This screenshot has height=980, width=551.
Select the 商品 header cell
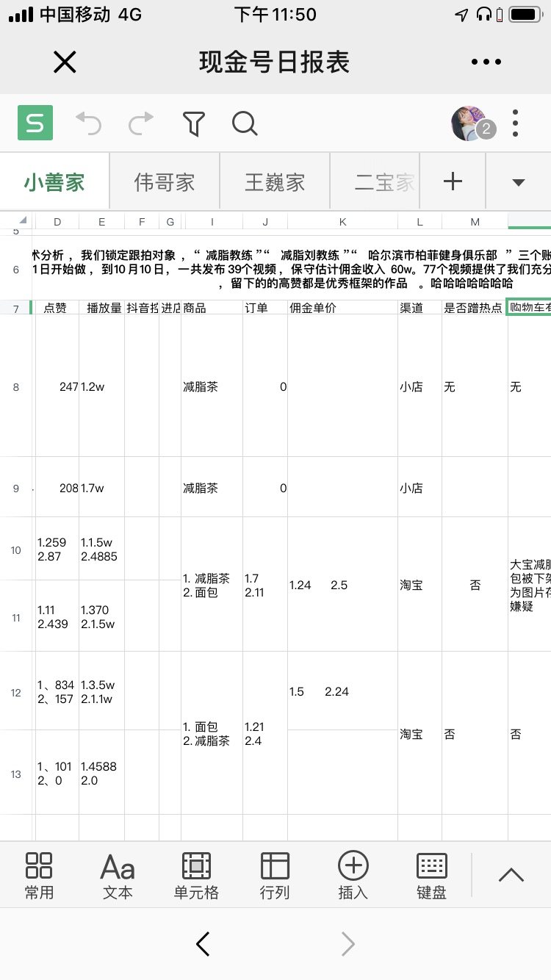pos(212,308)
